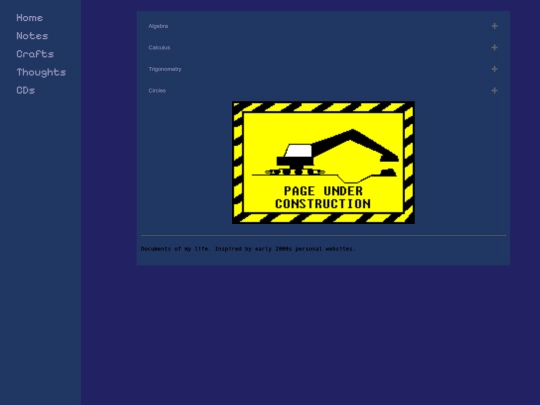The height and width of the screenshot is (405, 540).
Task: Expand Algebra with its plus icon
Action: (495, 26)
